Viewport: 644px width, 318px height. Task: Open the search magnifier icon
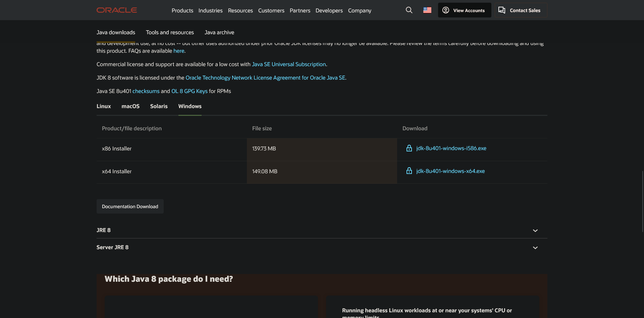point(409,10)
